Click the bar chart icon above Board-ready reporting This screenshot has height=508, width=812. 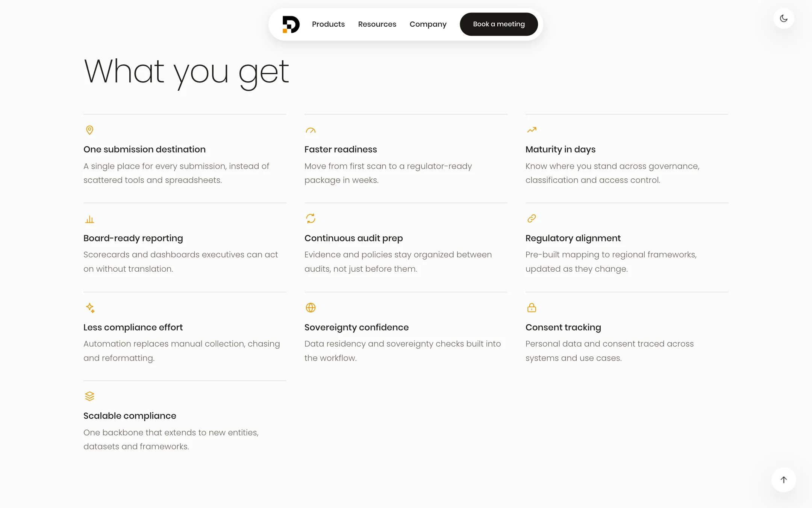click(x=89, y=219)
